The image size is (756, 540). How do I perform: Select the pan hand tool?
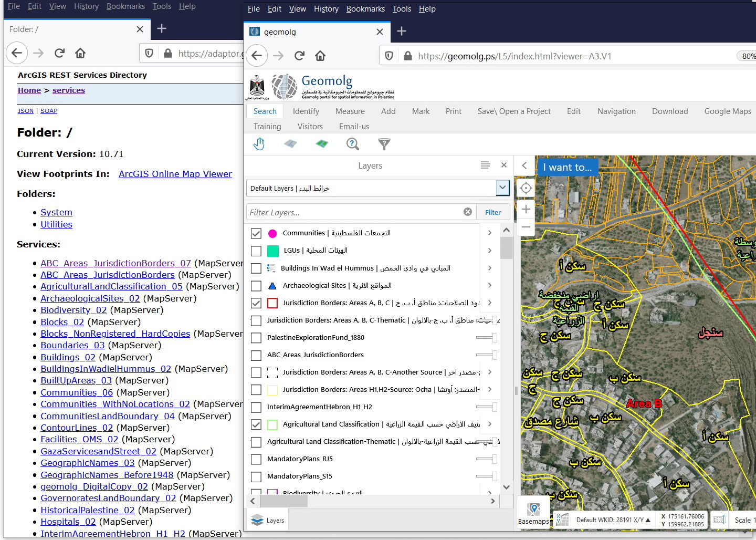259,144
